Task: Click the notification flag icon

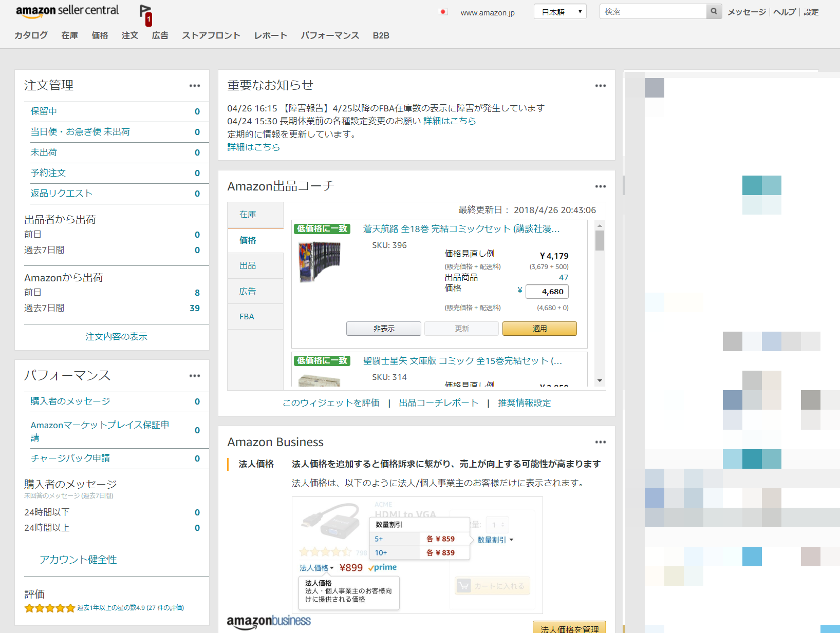Action: 145,12
